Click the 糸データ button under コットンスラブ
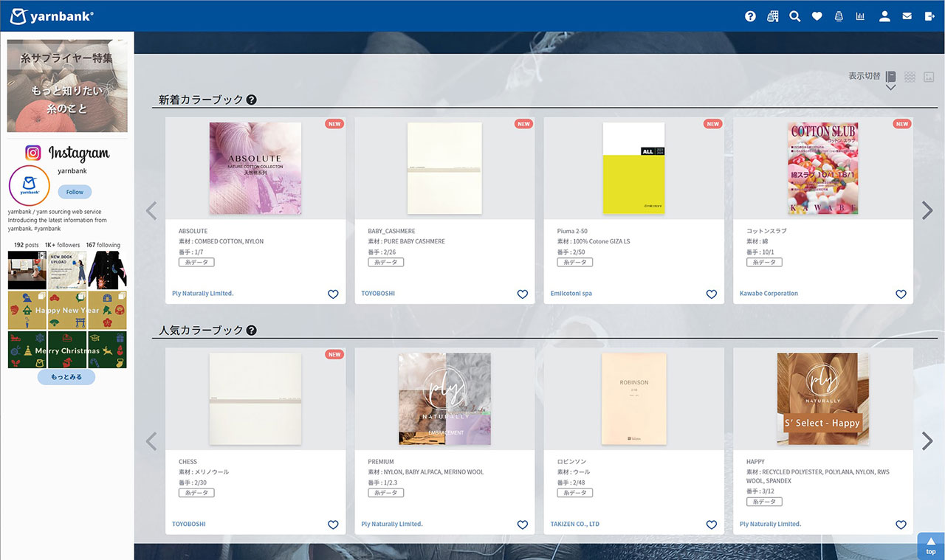Viewport: 945px width, 560px height. tap(764, 262)
